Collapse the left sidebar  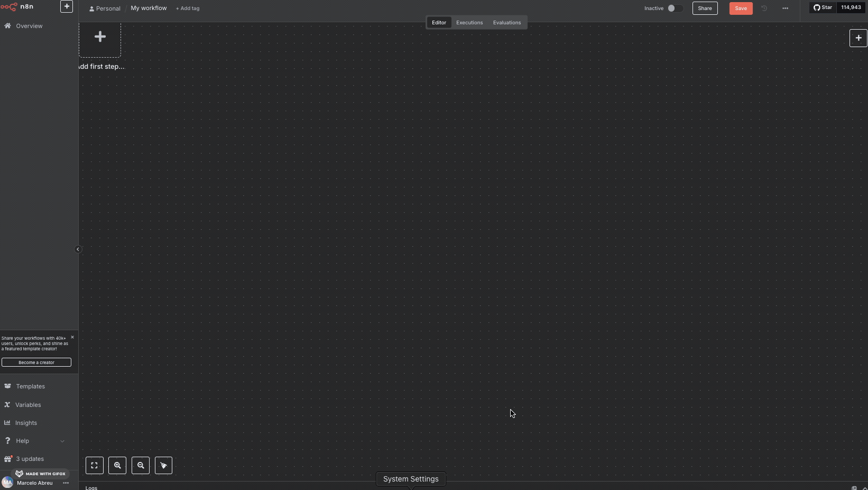78,249
